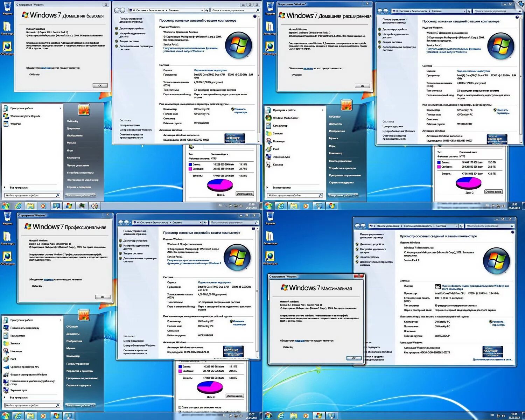Open OVGorskiy.ru shortcut on the Профессиональная desktop
525x420 pixels.
(x=7, y=258)
